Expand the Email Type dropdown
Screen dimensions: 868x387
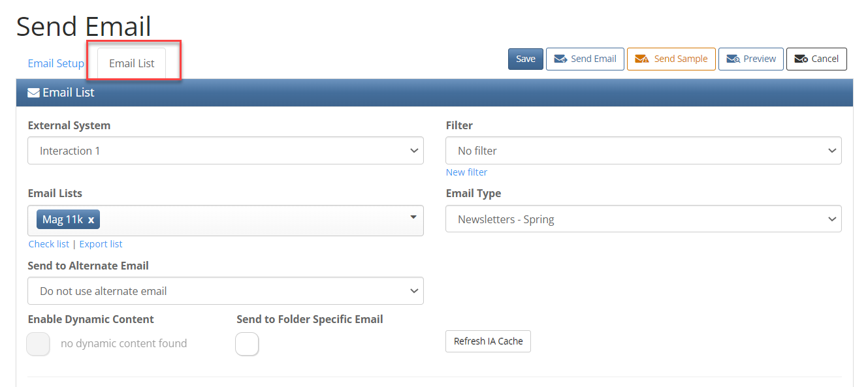(x=643, y=219)
